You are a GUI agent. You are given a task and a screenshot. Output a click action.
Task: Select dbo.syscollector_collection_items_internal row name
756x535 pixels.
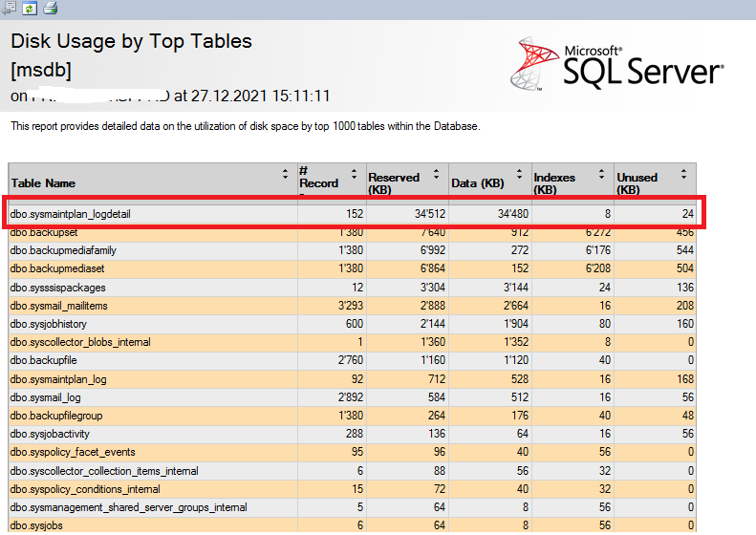coord(104,471)
